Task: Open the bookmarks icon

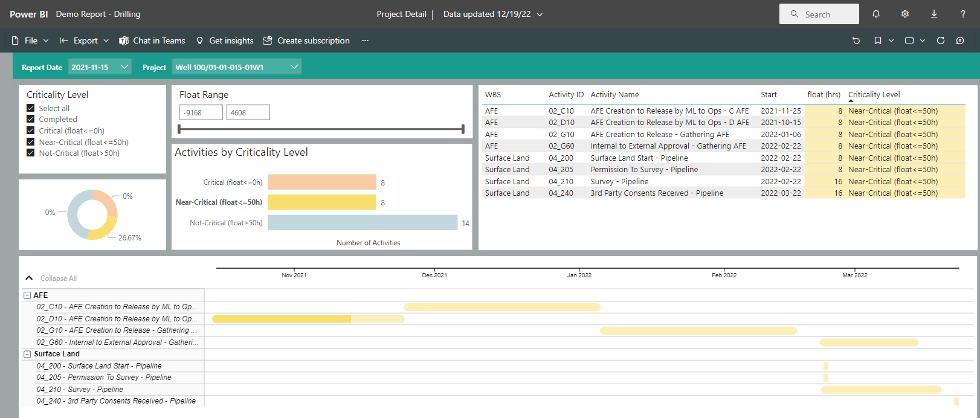Action: point(877,40)
